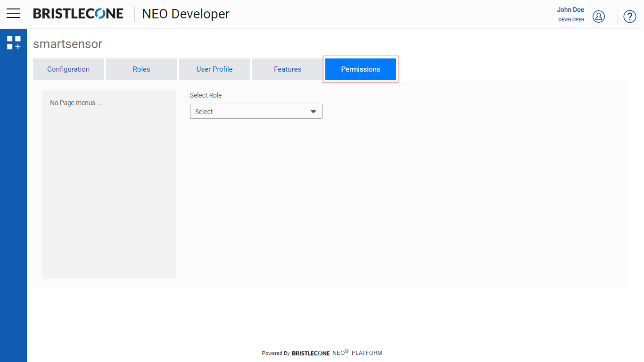Click the John Doe user name
This screenshot has height=362, width=644.
[x=570, y=9]
